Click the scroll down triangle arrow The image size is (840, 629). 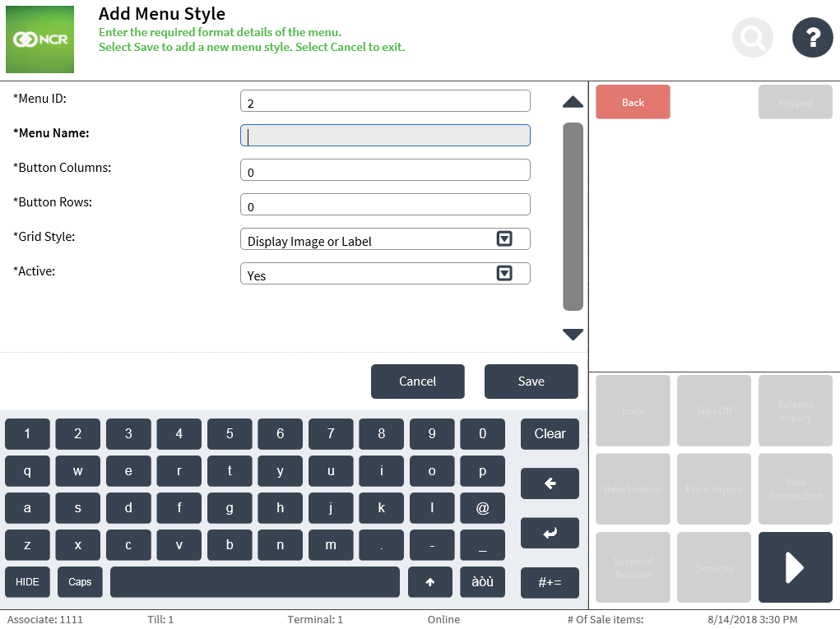pos(573,335)
